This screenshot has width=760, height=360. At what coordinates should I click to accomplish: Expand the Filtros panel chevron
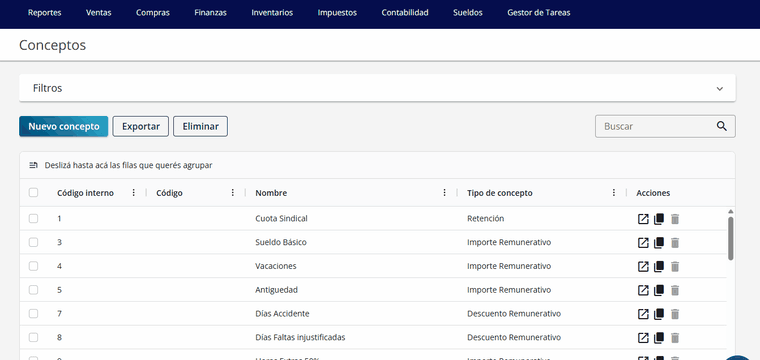[720, 89]
